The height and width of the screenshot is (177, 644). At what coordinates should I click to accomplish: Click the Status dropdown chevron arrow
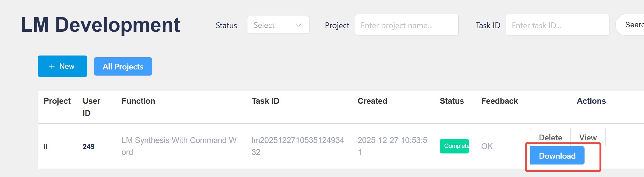pyautogui.click(x=299, y=25)
